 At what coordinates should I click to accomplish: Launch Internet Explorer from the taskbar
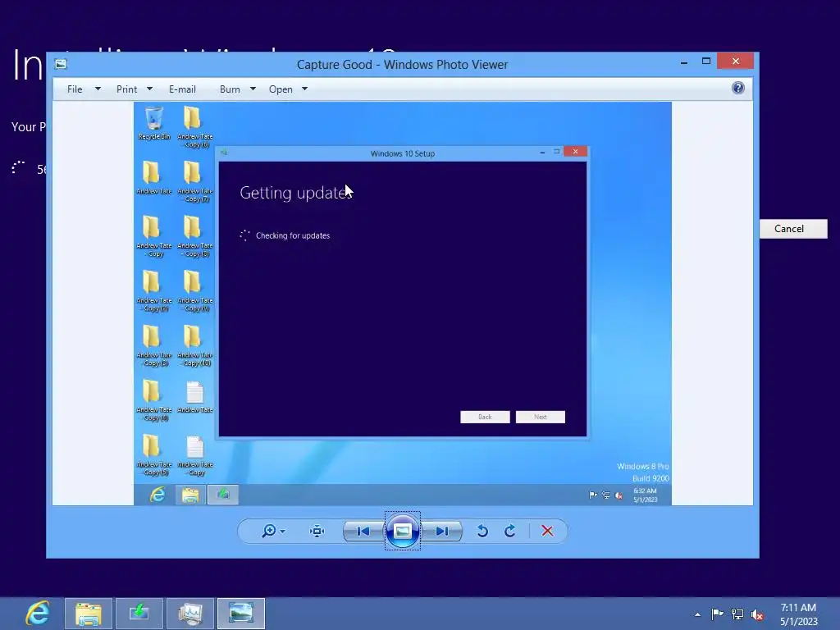(38, 614)
